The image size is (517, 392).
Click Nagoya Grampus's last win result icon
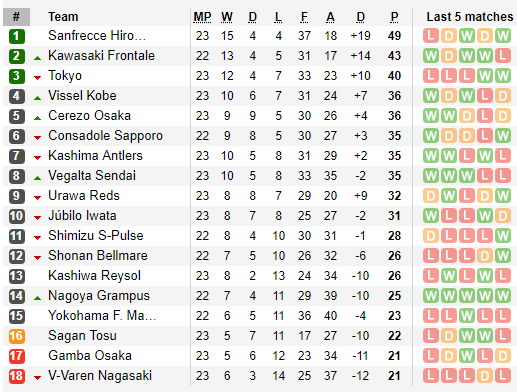pyautogui.click(x=503, y=296)
